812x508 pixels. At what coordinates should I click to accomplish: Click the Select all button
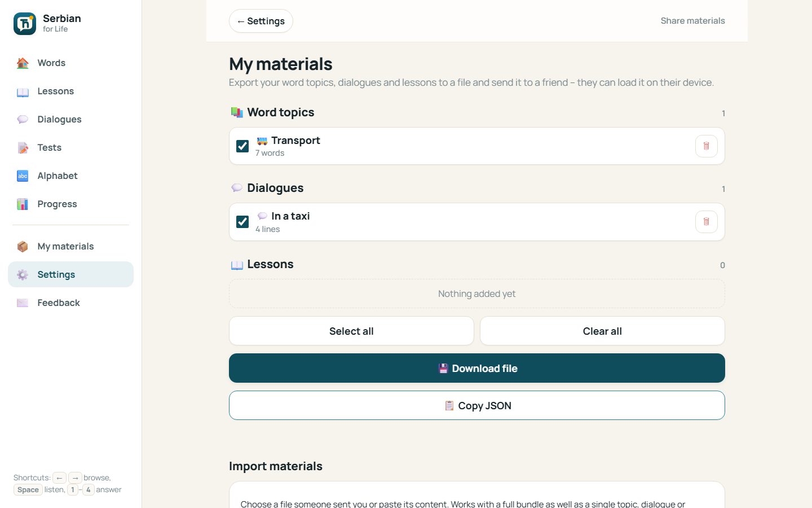pyautogui.click(x=351, y=331)
